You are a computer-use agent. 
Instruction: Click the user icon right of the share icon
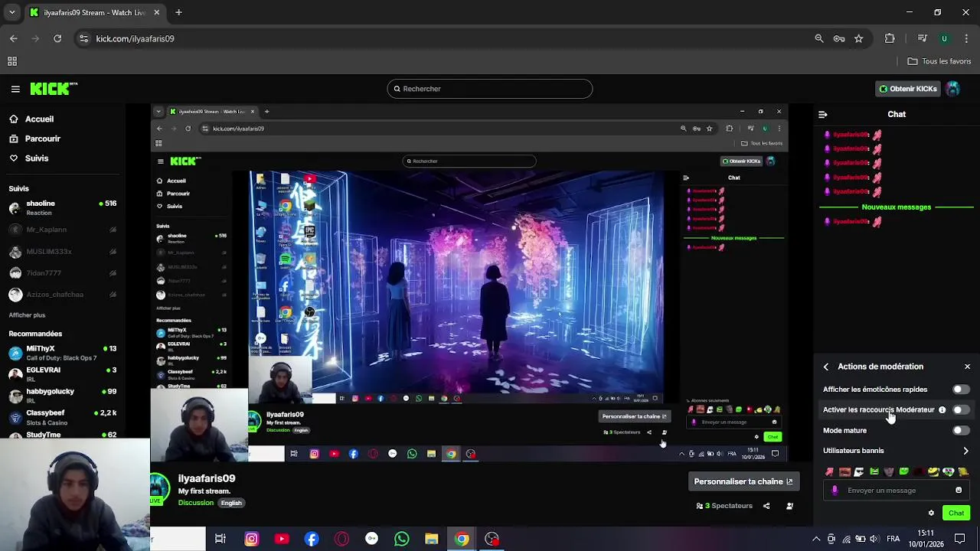click(789, 506)
